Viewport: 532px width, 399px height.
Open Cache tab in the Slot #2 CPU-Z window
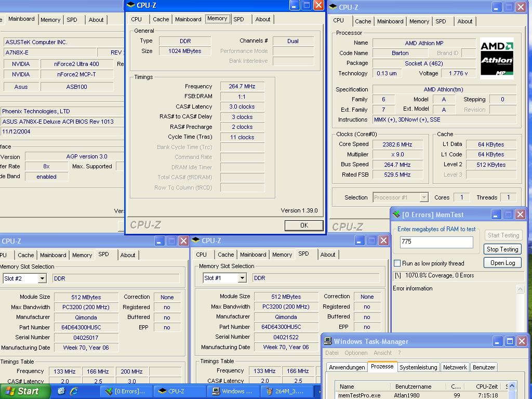[x=26, y=255]
